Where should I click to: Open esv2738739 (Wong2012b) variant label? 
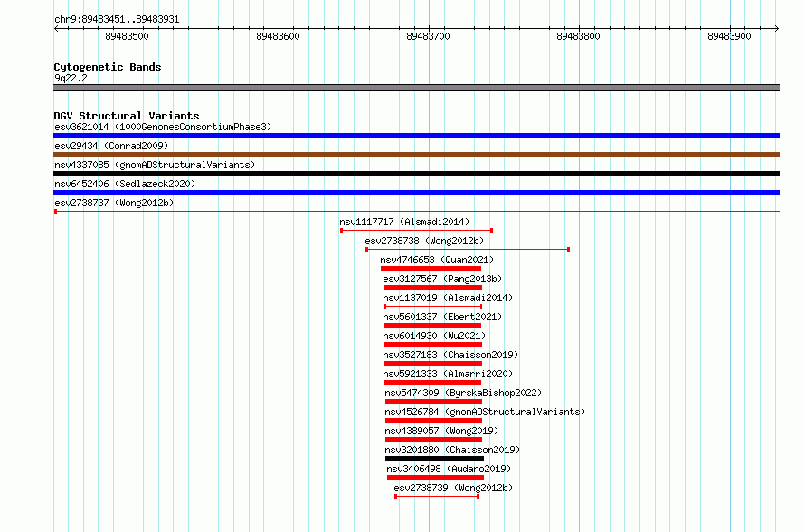[453, 488]
